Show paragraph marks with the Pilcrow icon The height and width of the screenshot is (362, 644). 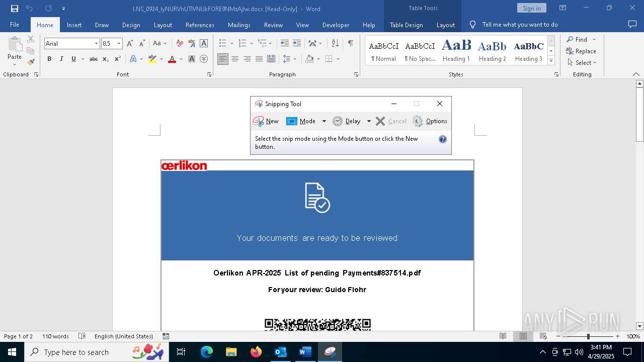click(351, 44)
